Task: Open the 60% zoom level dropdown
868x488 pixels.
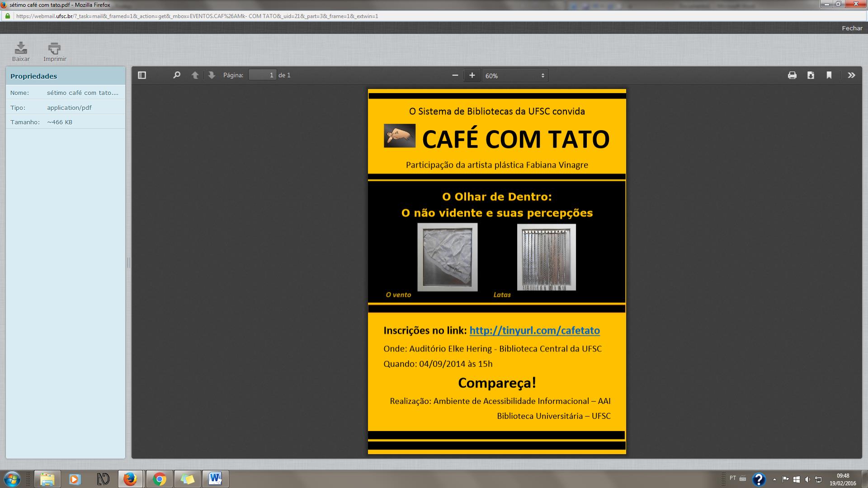Action: tap(515, 75)
